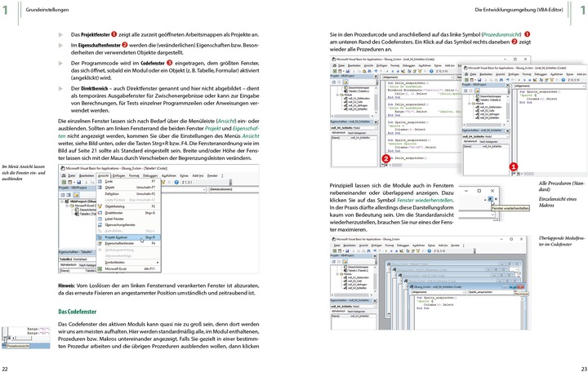The image size is (588, 372).
Task: Choose Code in the open Ansicht menu
Action: (x=129, y=181)
